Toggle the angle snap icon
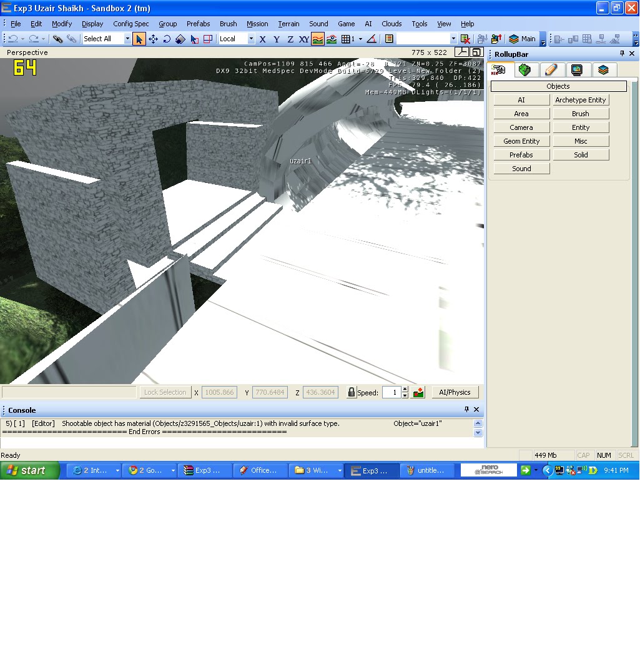Viewport: 640px width, 672px height. (372, 39)
